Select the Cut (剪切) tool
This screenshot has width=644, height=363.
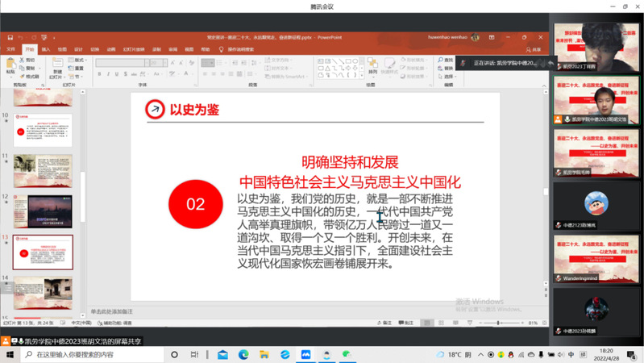click(x=29, y=60)
